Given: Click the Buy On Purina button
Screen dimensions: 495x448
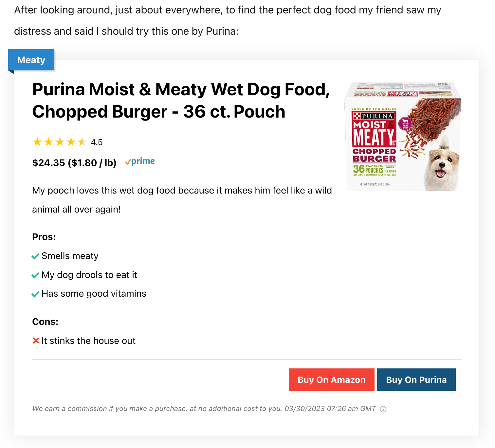Looking at the screenshot, I should [x=416, y=380].
